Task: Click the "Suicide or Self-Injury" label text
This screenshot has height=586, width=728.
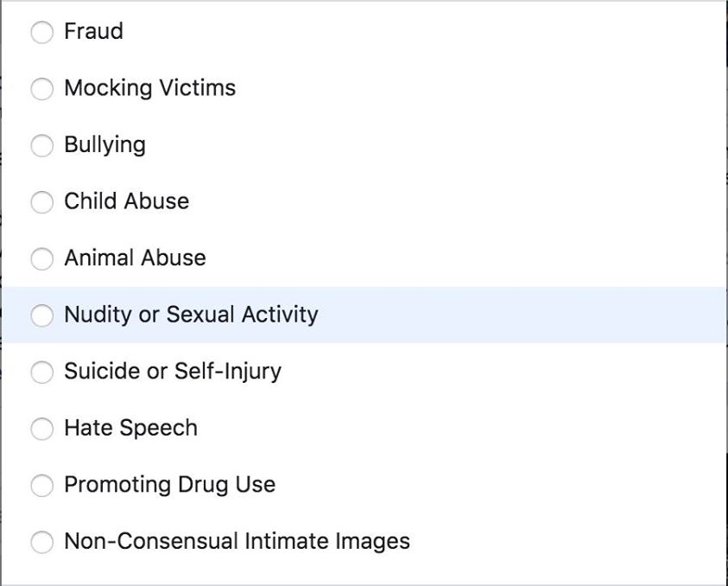Action: [x=173, y=372]
